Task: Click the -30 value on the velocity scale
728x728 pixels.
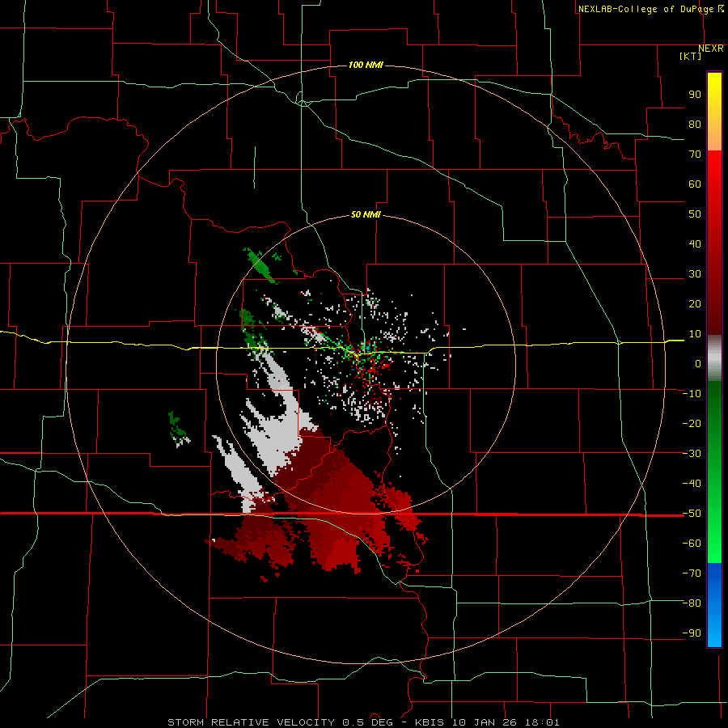Action: pos(692,454)
